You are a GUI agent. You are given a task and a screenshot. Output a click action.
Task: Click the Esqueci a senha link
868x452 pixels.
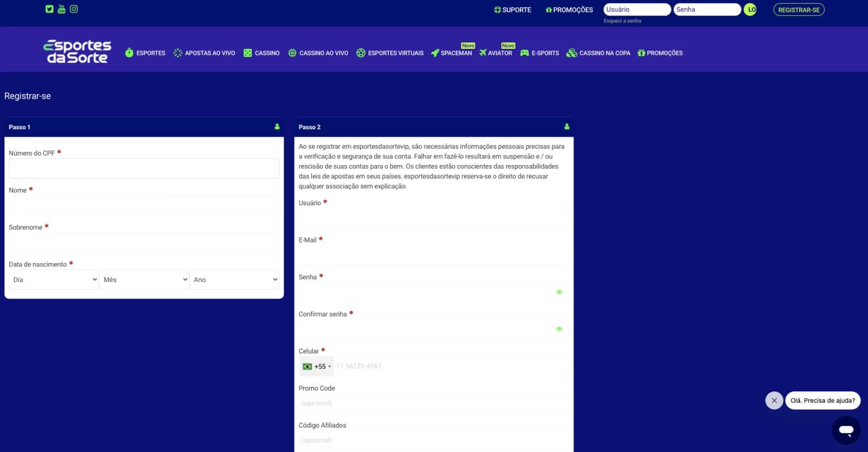tap(622, 21)
